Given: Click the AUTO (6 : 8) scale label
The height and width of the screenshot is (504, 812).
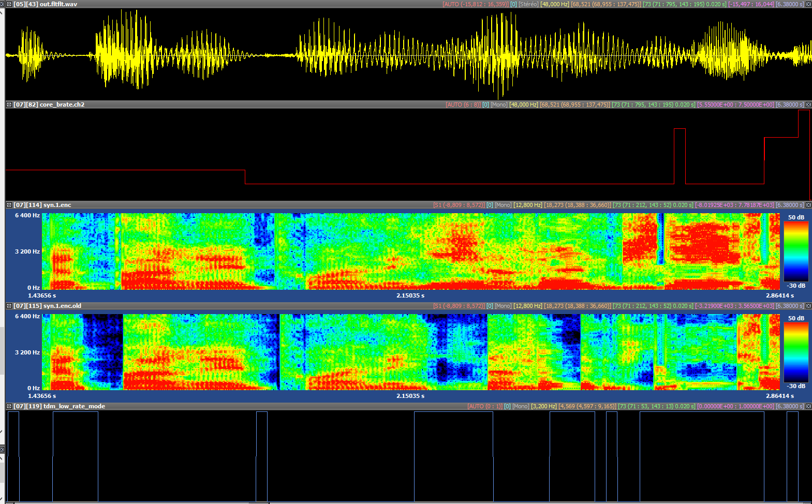Looking at the screenshot, I should [x=463, y=105].
